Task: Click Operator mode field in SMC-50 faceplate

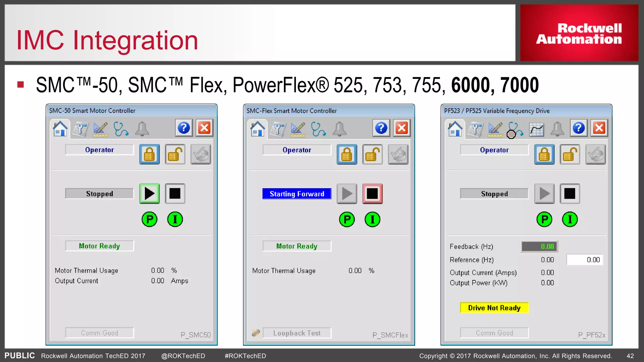Action: [x=99, y=150]
